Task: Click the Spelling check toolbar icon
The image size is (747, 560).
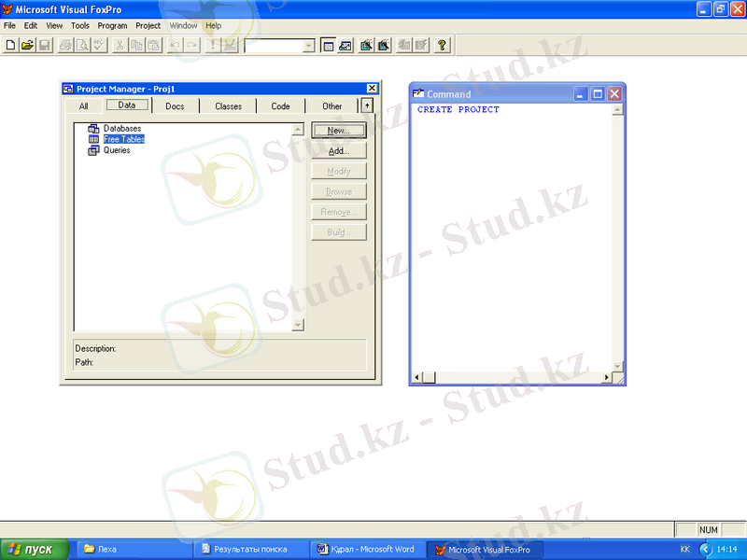Action: [100, 45]
